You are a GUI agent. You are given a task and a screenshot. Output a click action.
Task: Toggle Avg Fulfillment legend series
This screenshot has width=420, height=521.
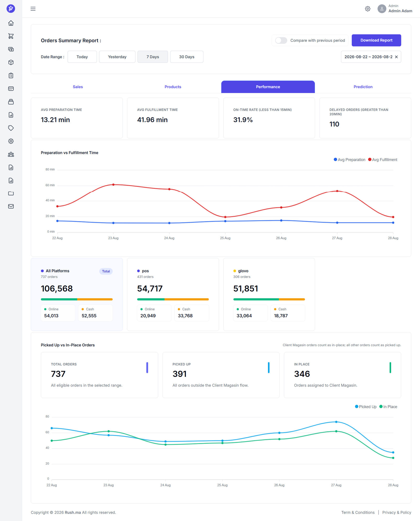tap(383, 160)
